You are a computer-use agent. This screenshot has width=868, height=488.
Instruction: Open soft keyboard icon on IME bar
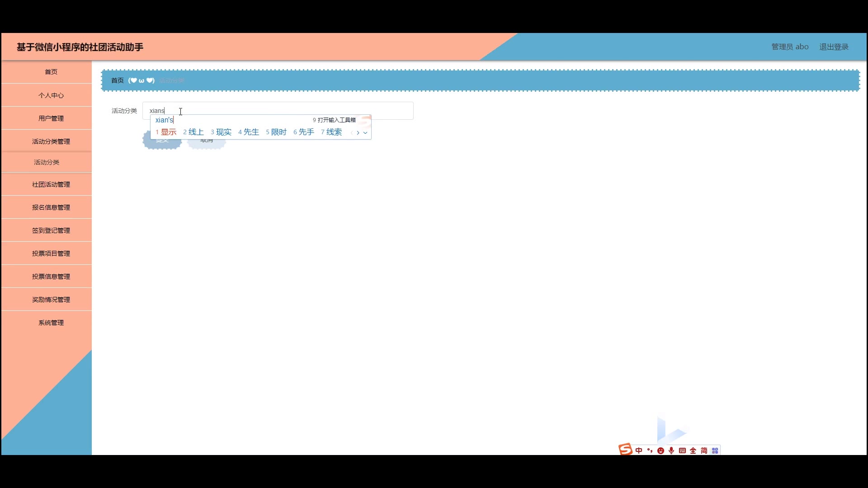click(682, 450)
